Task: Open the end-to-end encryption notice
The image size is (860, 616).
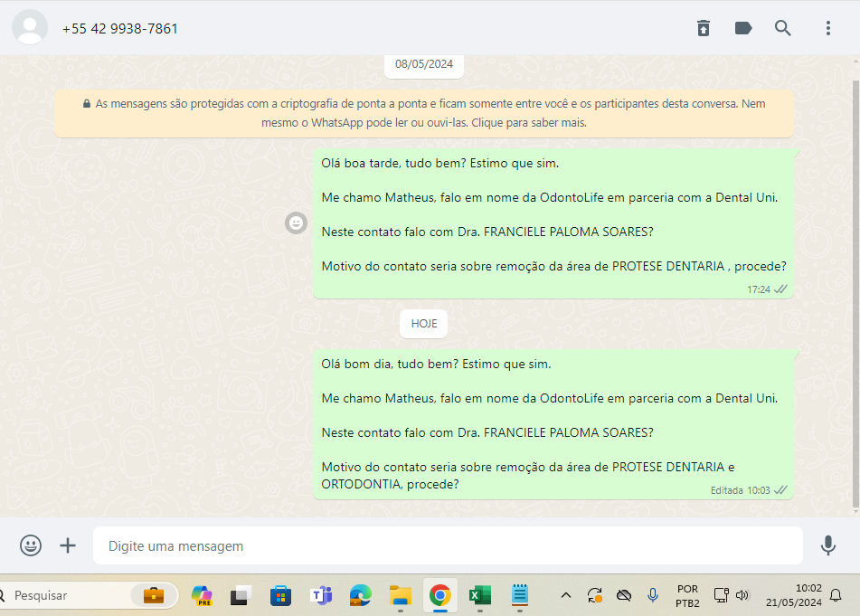Action: pyautogui.click(x=424, y=113)
